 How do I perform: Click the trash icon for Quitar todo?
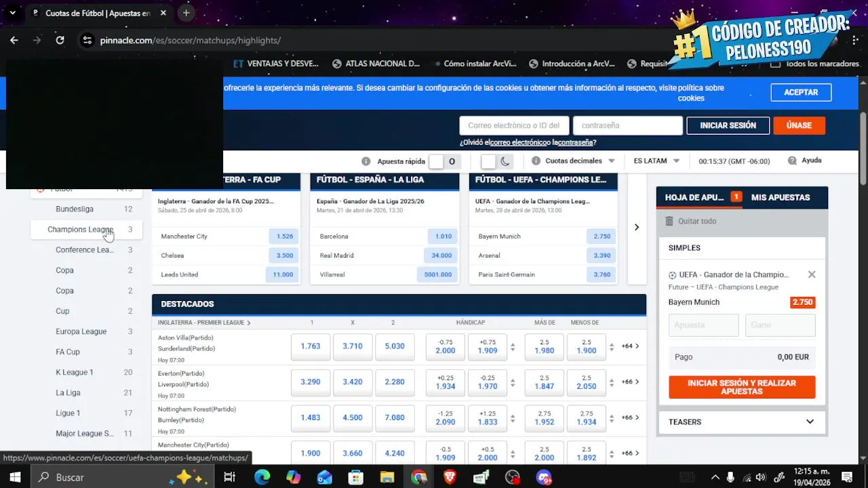[x=669, y=221]
